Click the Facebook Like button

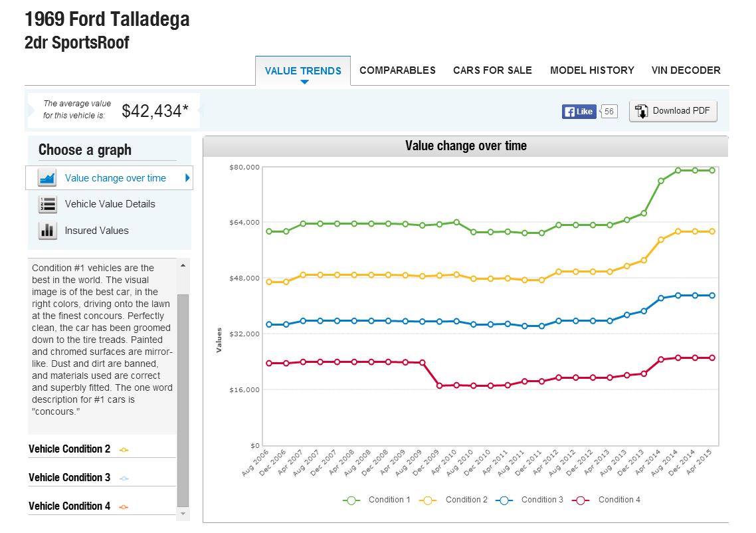coord(579,112)
